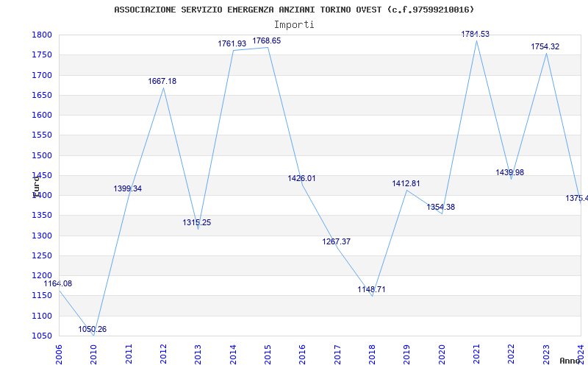
Task: Click the 2013 year axis label
Action: point(198,355)
